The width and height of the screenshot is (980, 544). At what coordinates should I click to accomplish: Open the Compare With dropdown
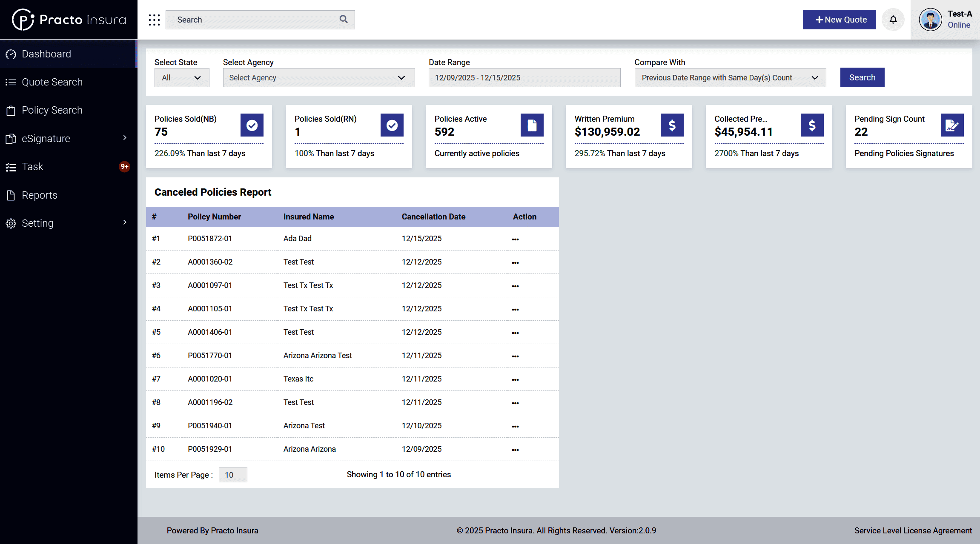point(730,78)
